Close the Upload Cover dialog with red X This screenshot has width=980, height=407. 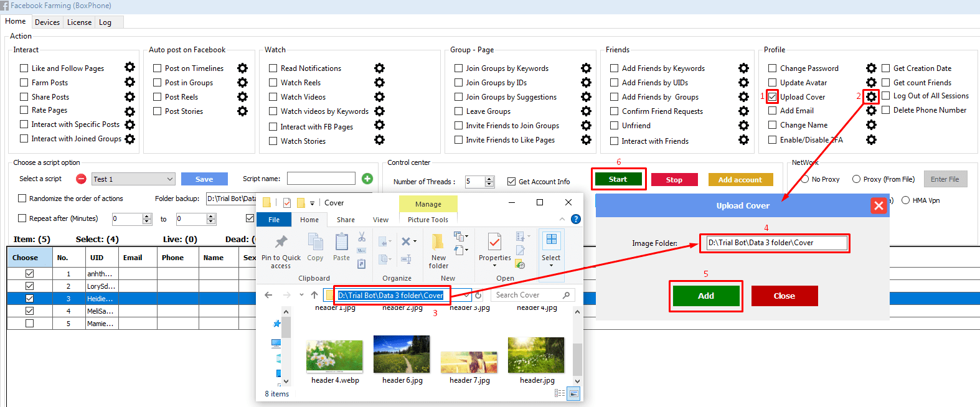879,205
